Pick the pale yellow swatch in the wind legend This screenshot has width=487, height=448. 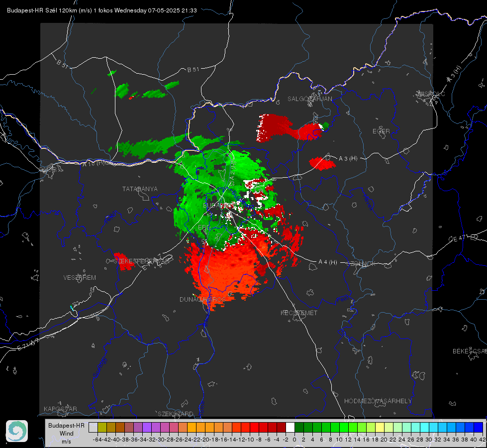[x=380, y=428]
